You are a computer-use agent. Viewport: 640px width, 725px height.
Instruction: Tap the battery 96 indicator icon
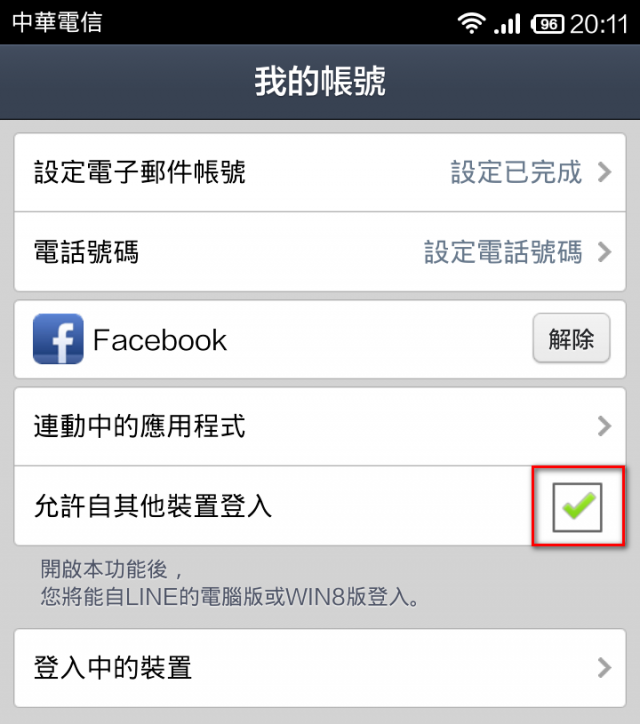[x=548, y=24]
